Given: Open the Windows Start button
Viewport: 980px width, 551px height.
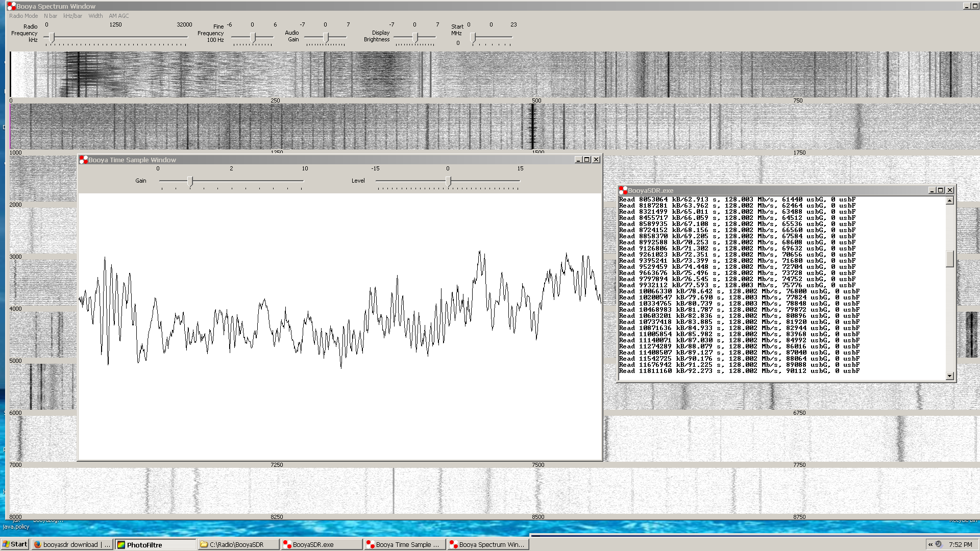Looking at the screenshot, I should coord(15,544).
